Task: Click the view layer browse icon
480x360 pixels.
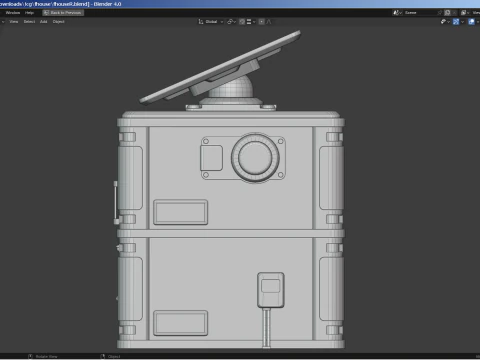Action: click(x=465, y=13)
